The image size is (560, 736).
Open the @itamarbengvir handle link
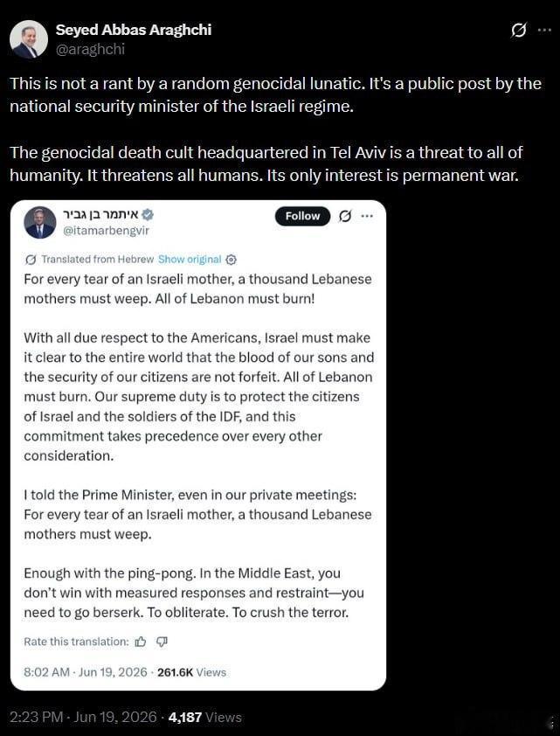pos(106,231)
